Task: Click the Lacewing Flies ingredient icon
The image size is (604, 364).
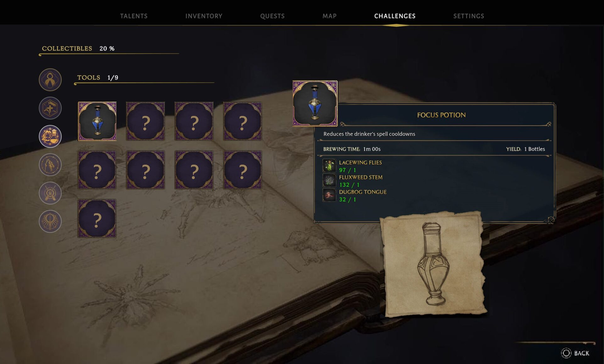Action: pos(329,165)
